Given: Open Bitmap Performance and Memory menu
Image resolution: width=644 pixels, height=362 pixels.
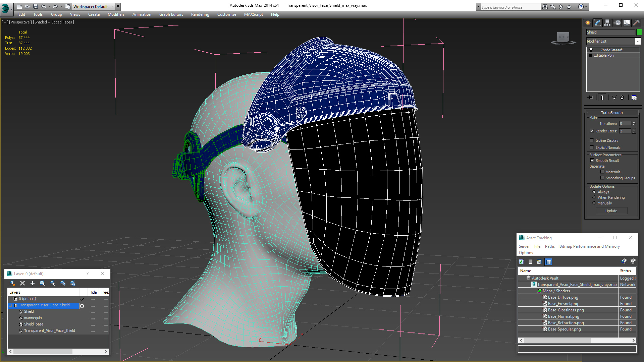Looking at the screenshot, I should (590, 246).
